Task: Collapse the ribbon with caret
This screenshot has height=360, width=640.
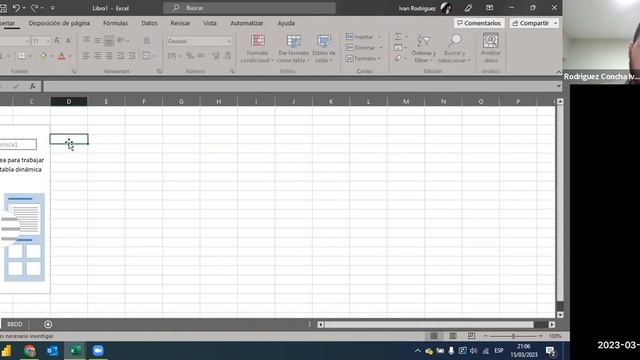Action: [559, 72]
